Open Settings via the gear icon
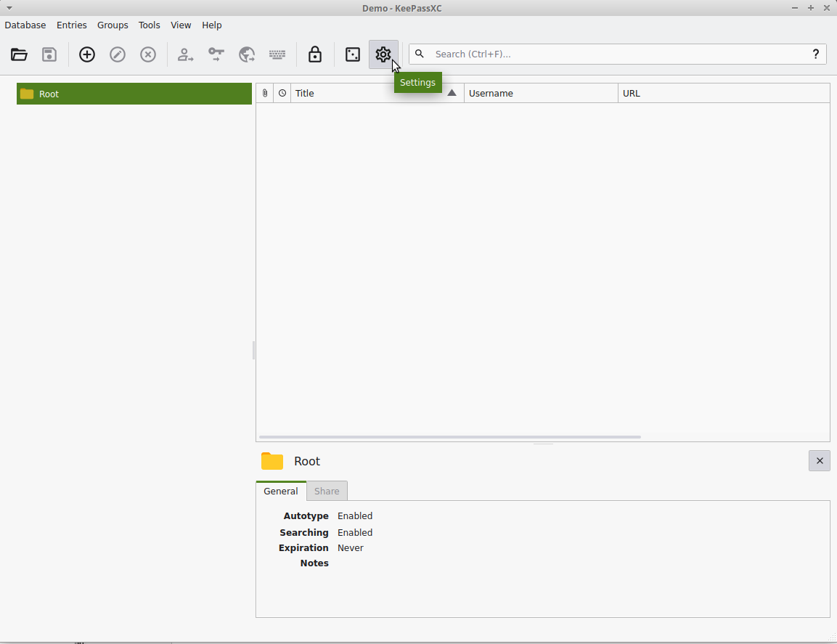Viewport: 837px width, 644px height. (x=383, y=54)
